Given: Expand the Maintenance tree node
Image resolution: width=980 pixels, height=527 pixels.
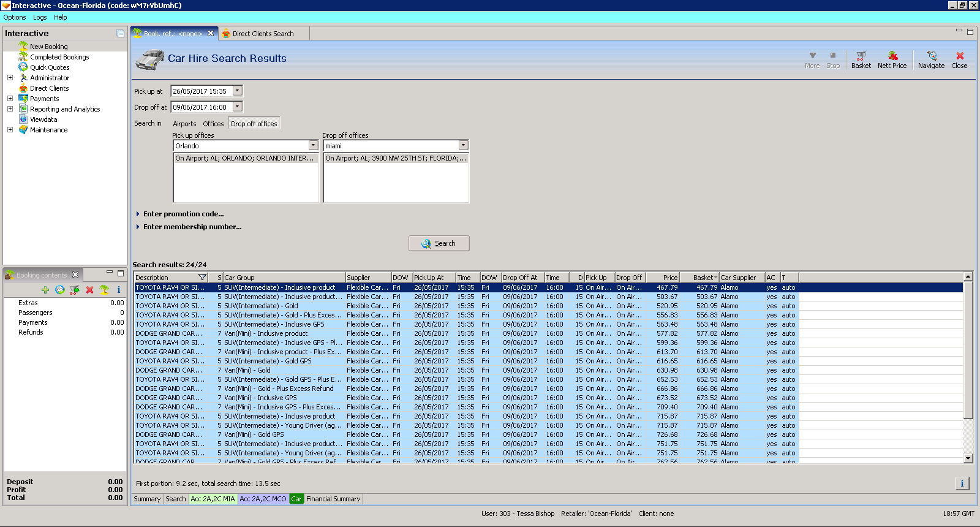Looking at the screenshot, I should (10, 130).
